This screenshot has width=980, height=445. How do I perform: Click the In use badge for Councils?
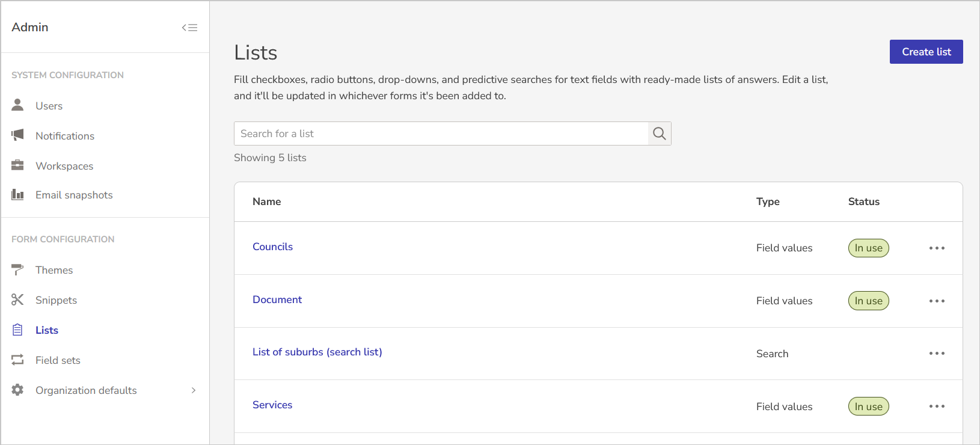point(868,248)
